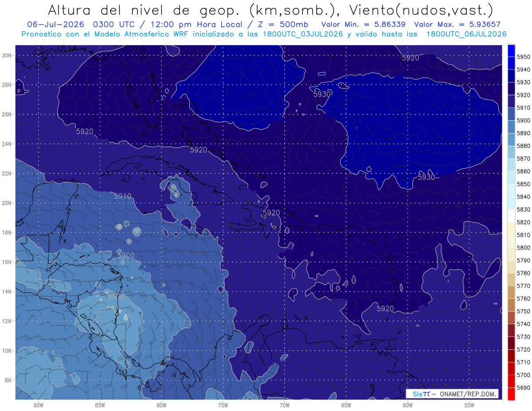Screen dimensions: 532x411
Task: Click the 90W longitude axis label
Action: coord(39,405)
